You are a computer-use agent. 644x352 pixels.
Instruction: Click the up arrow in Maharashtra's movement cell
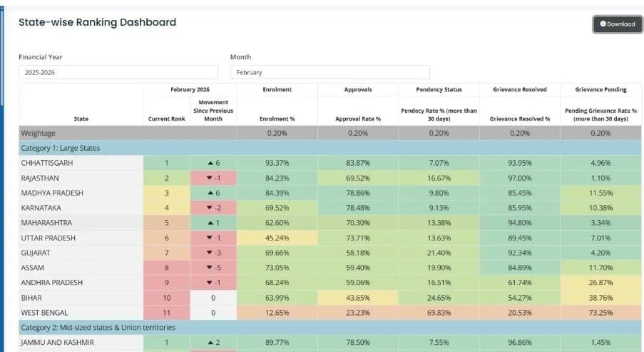click(209, 223)
